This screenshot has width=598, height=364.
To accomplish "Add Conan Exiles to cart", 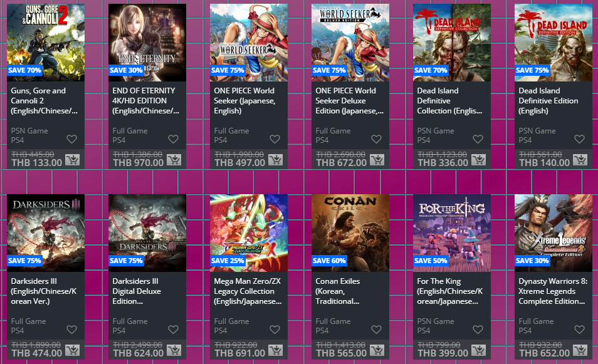I will pyautogui.click(x=377, y=350).
